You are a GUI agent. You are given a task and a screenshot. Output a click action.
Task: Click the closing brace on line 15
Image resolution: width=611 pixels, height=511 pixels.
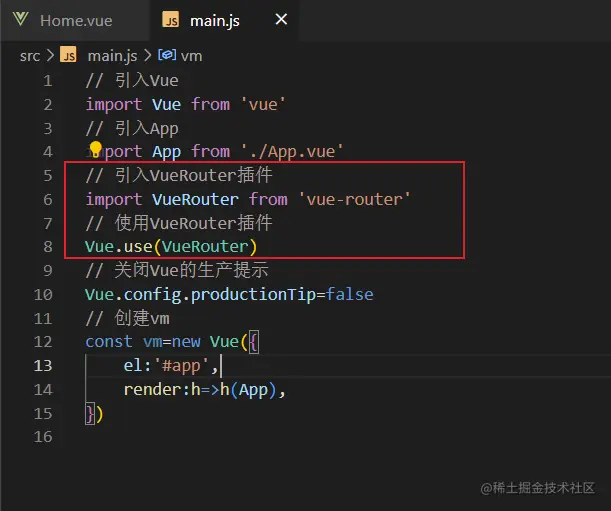[x=90, y=414]
